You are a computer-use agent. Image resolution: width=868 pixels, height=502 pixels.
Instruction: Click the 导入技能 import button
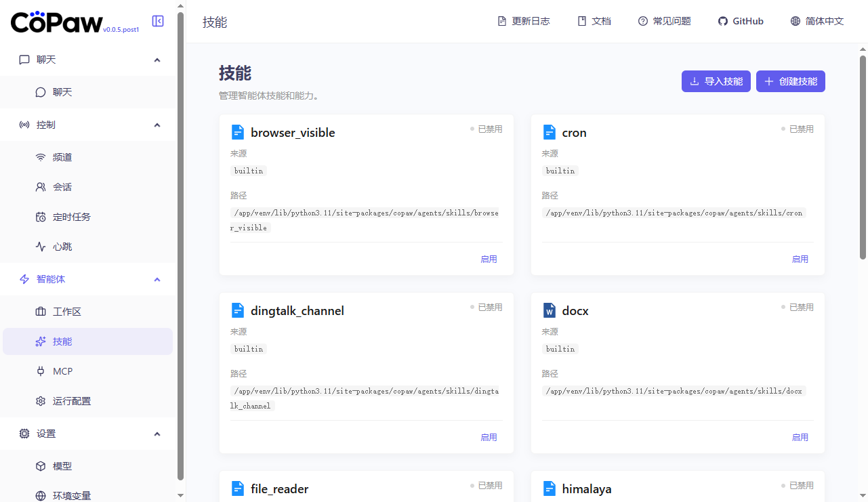point(716,81)
